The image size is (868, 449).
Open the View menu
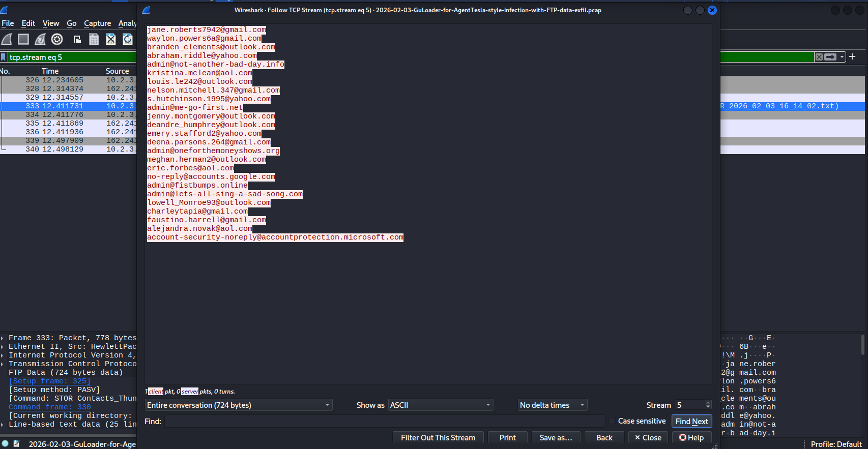51,23
